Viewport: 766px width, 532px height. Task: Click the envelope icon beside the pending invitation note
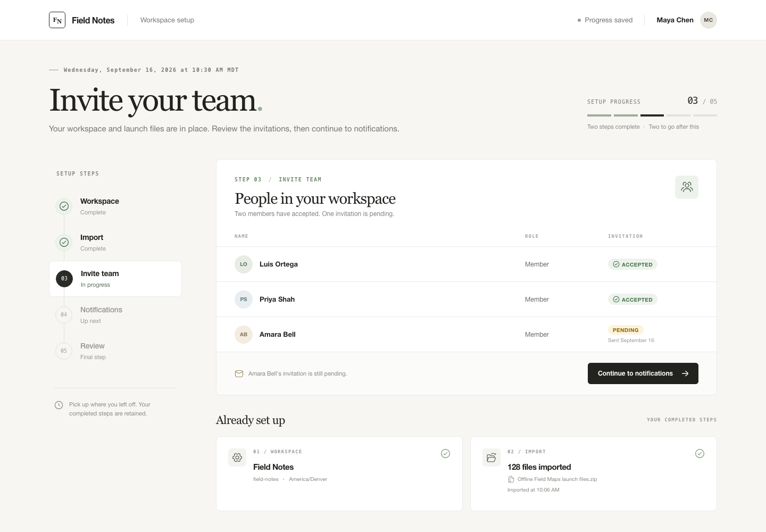point(239,373)
